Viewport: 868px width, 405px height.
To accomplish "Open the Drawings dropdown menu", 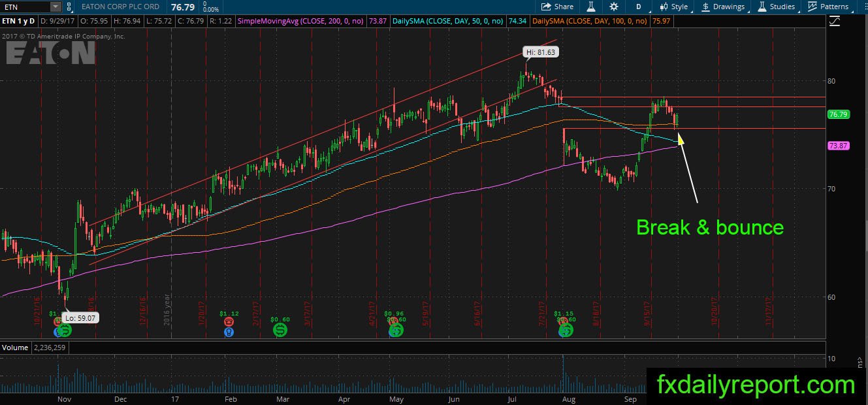I will click(723, 7).
